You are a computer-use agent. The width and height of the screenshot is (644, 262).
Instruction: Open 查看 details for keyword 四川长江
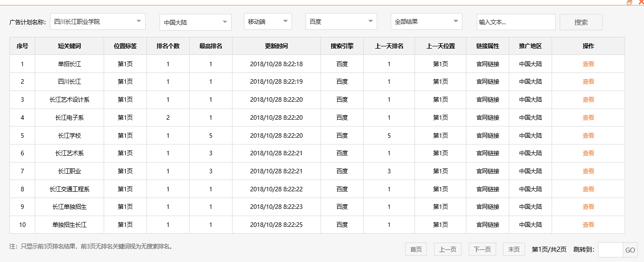click(x=589, y=81)
